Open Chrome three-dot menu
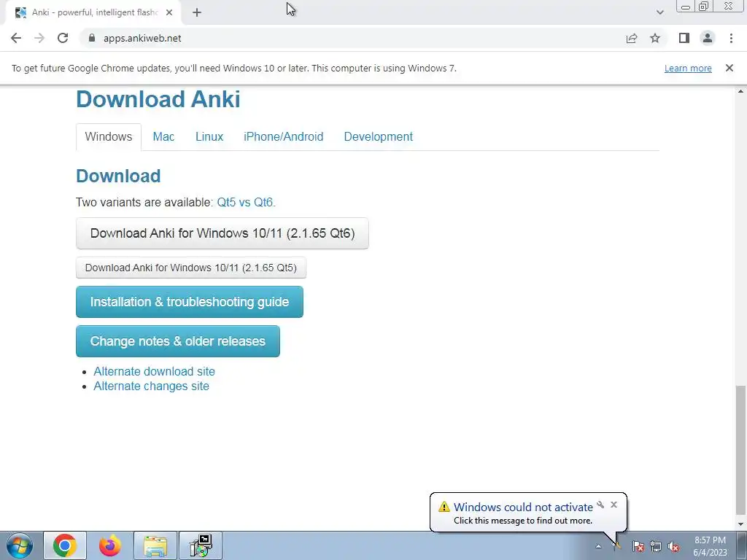This screenshot has width=747, height=560. tap(731, 38)
